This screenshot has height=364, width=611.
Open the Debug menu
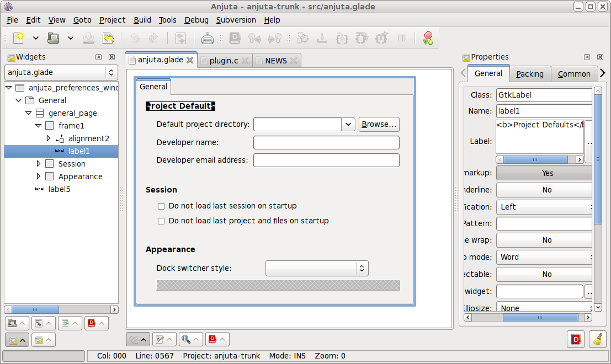tap(196, 20)
